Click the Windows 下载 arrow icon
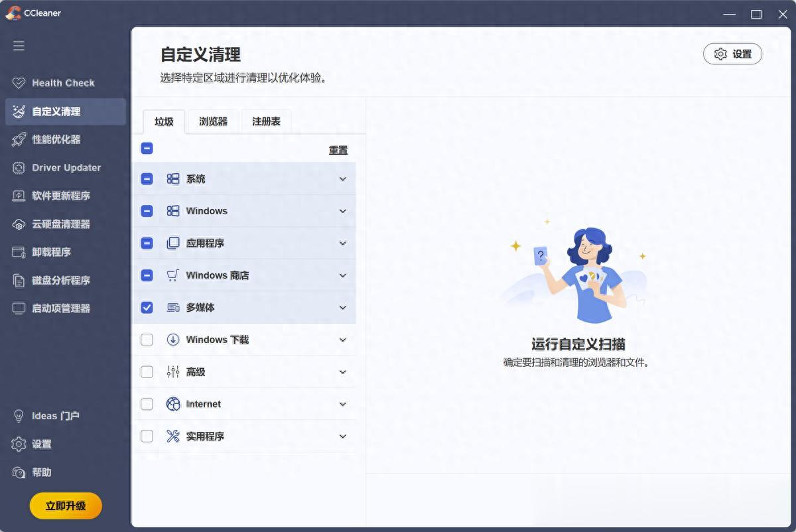Screen dimensions: 796x532 pos(173,340)
